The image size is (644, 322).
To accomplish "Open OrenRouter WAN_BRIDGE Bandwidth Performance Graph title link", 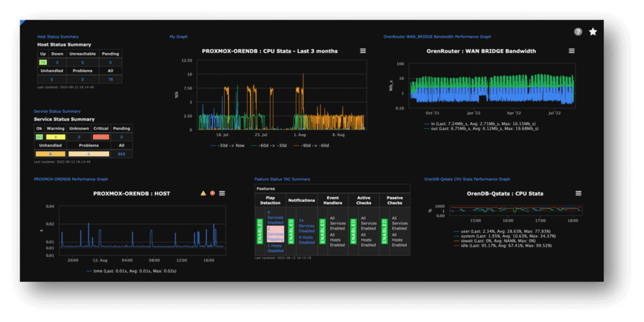I will click(437, 36).
